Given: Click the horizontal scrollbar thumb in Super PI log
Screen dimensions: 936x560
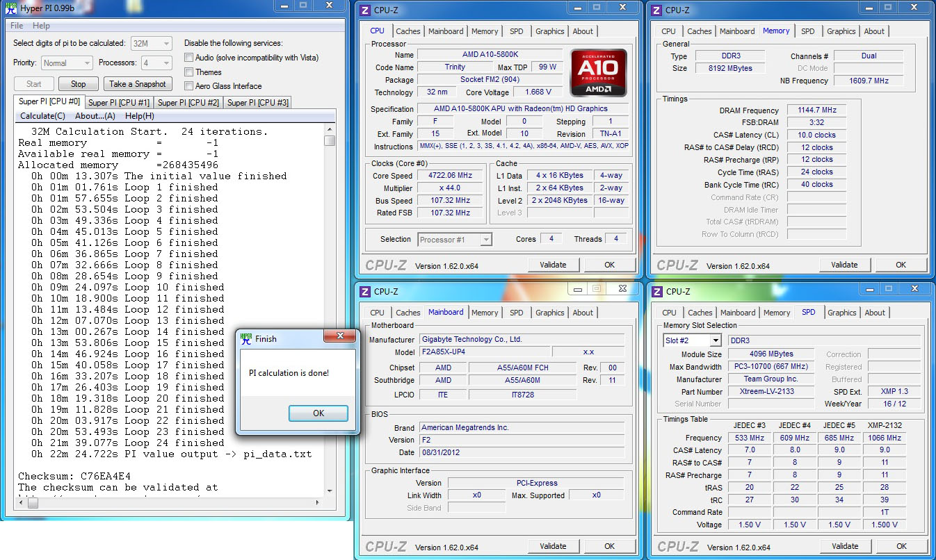Looking at the screenshot, I should pos(33,503).
